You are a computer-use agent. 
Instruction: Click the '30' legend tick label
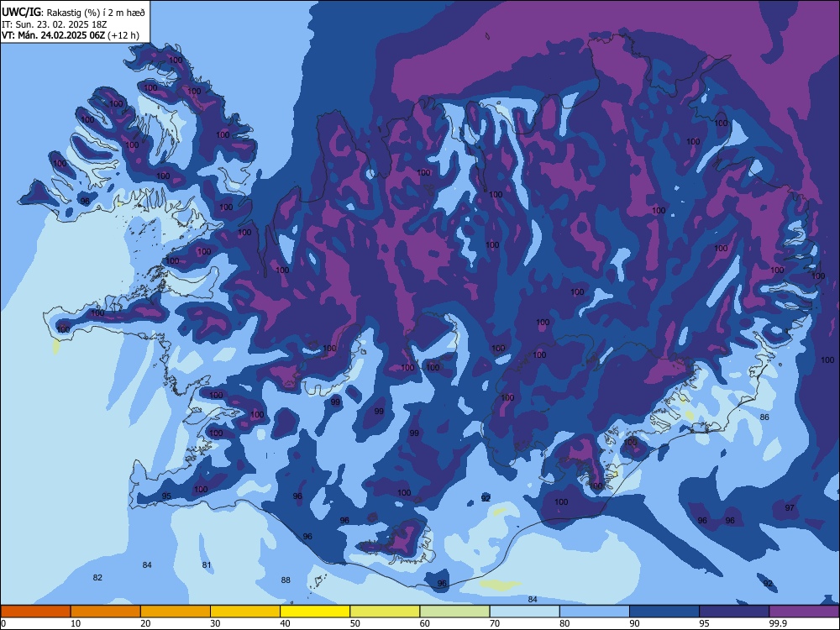215,623
